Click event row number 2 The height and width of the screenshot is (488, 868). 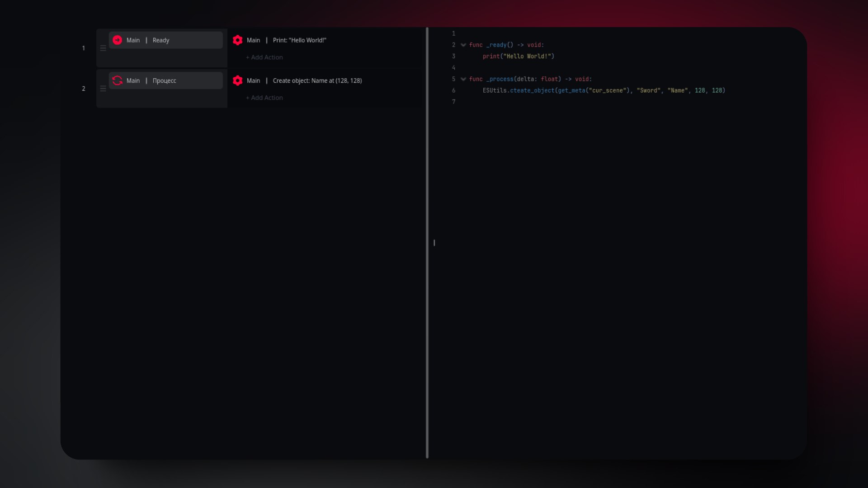[x=83, y=89]
